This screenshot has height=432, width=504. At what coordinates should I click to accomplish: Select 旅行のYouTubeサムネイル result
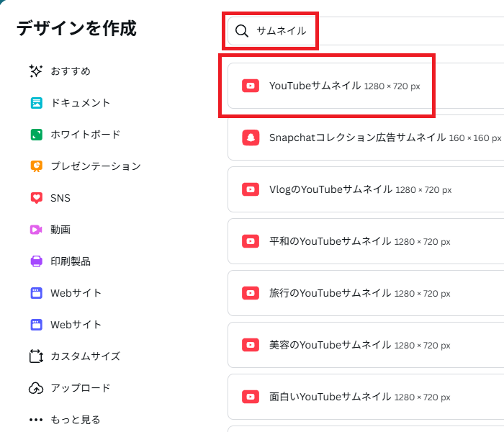coord(366,293)
